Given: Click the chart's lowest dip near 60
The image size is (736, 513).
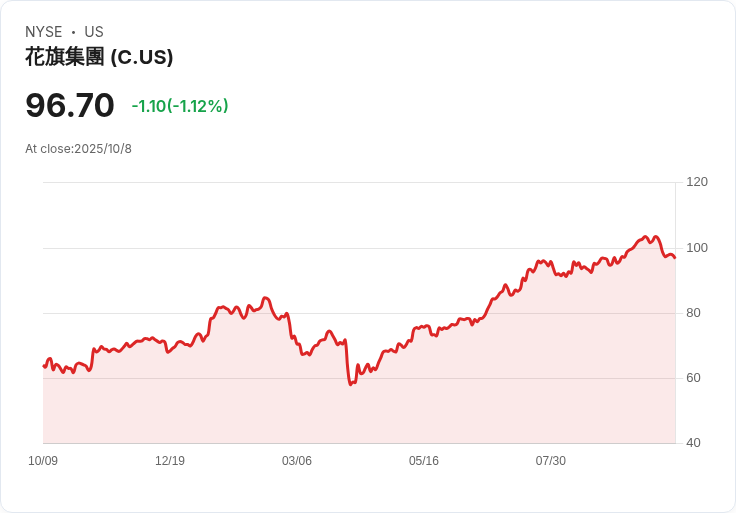Looking at the screenshot, I should click(x=351, y=384).
